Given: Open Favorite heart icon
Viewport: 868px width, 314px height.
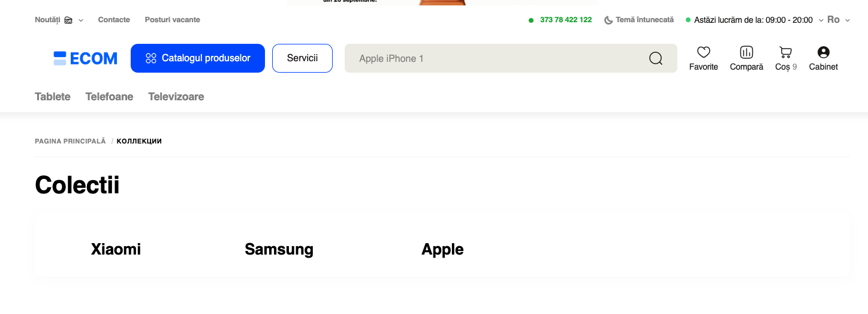Looking at the screenshot, I should click(703, 53).
